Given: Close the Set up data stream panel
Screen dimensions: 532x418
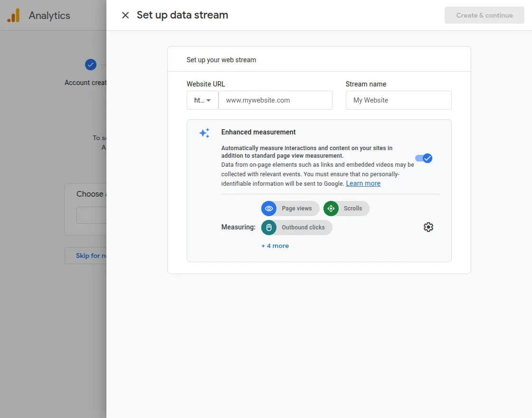Looking at the screenshot, I should 125,15.
